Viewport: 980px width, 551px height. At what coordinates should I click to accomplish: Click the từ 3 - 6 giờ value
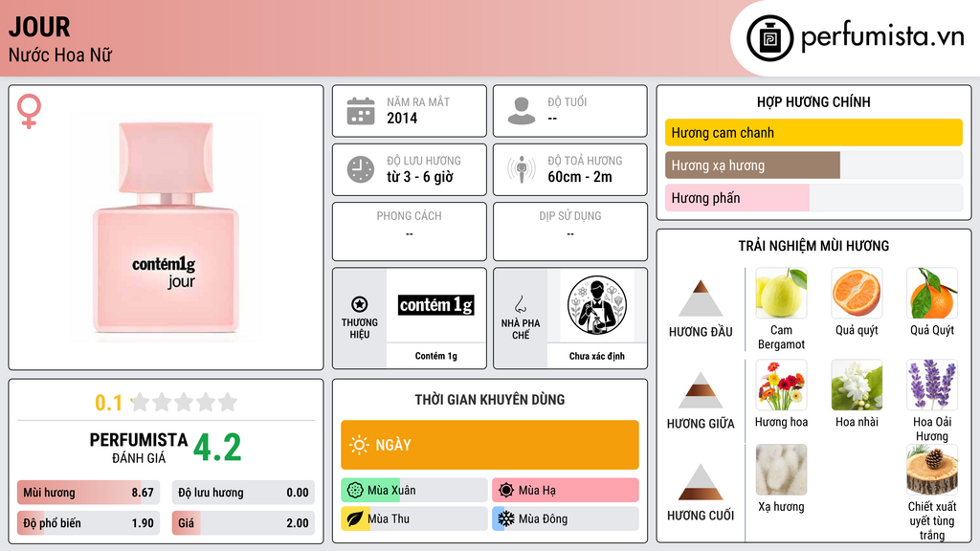click(x=420, y=177)
